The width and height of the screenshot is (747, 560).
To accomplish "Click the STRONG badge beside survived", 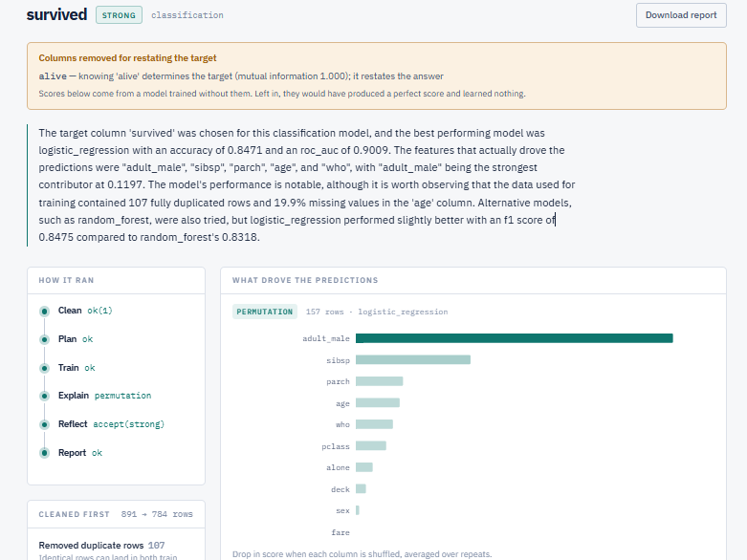I will coord(119,15).
